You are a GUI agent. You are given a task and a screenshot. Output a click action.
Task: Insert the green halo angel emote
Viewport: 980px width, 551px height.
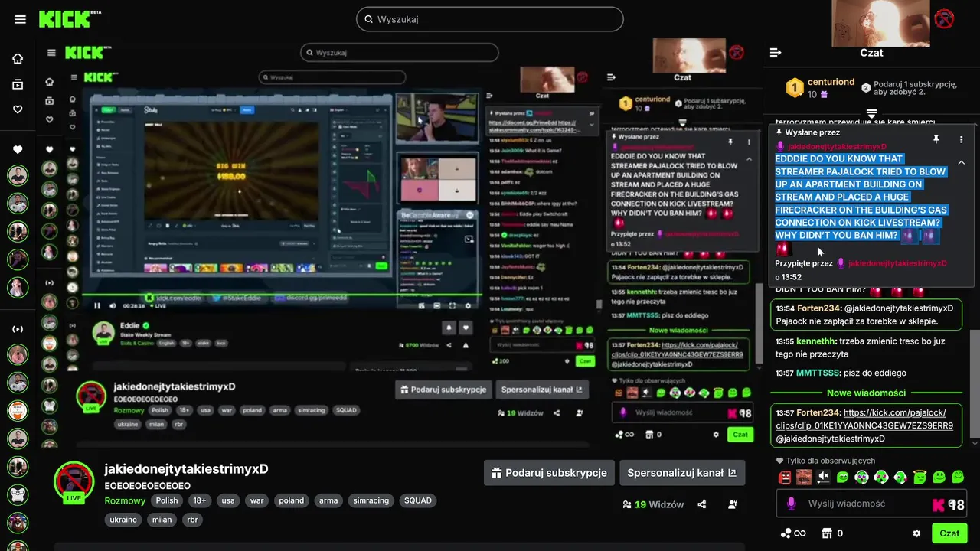point(920,478)
